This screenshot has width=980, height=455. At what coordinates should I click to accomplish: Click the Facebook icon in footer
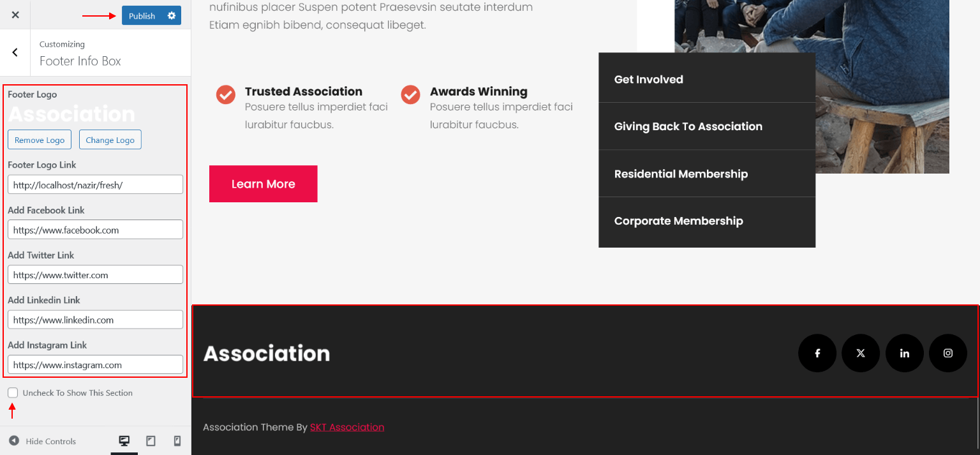817,353
